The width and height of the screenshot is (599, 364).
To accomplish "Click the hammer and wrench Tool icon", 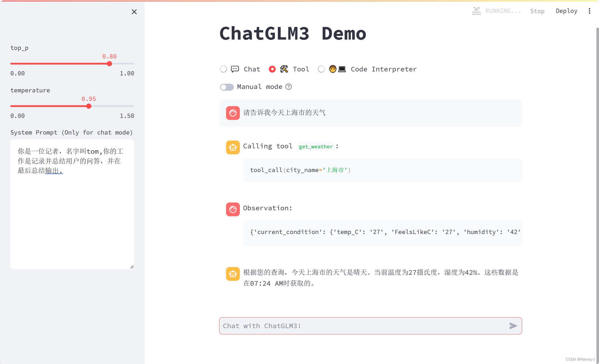I will tap(284, 69).
